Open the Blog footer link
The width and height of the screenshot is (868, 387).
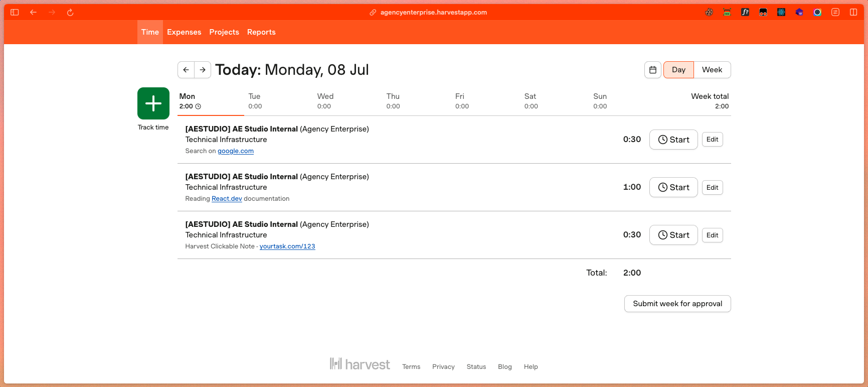pos(505,367)
